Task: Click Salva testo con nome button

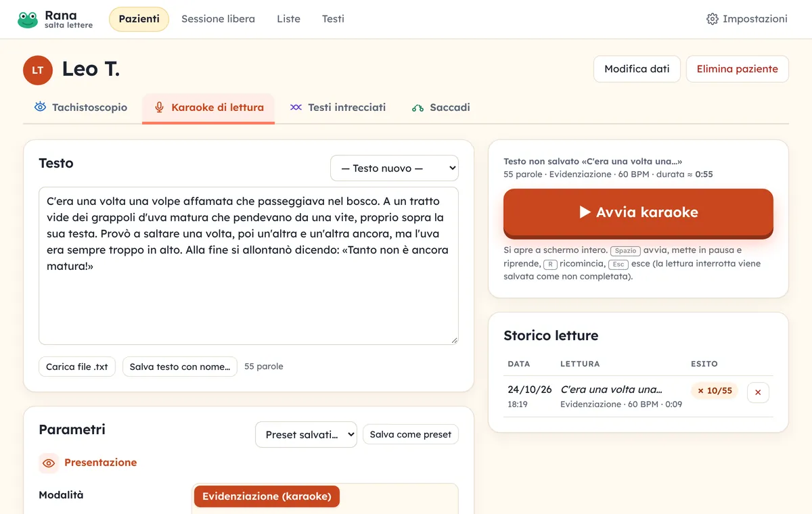Action: click(x=180, y=367)
